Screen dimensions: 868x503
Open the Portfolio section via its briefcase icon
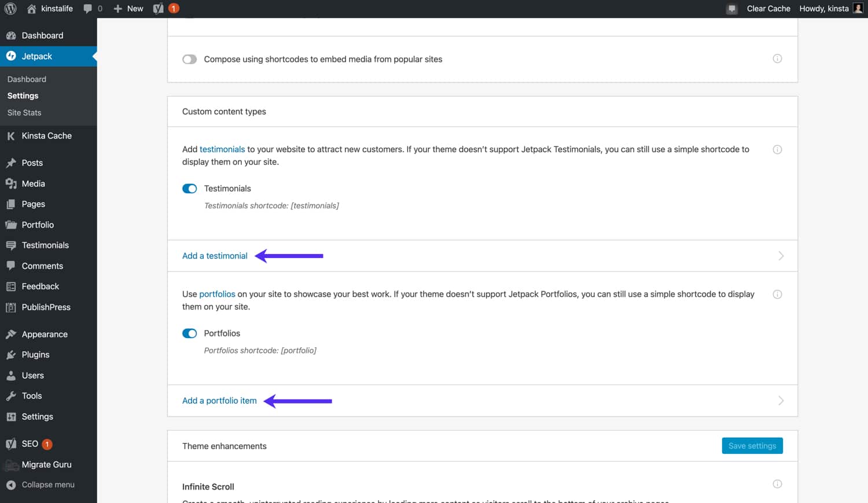pos(12,225)
